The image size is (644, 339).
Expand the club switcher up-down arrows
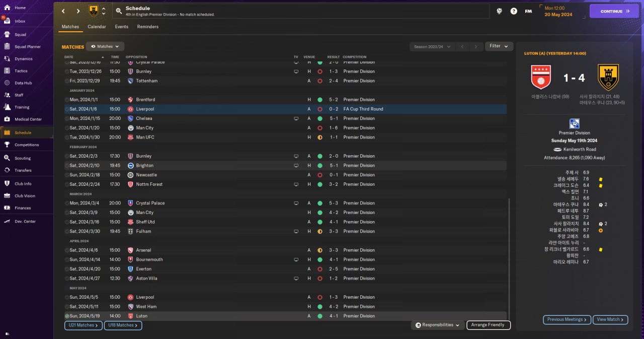(104, 11)
